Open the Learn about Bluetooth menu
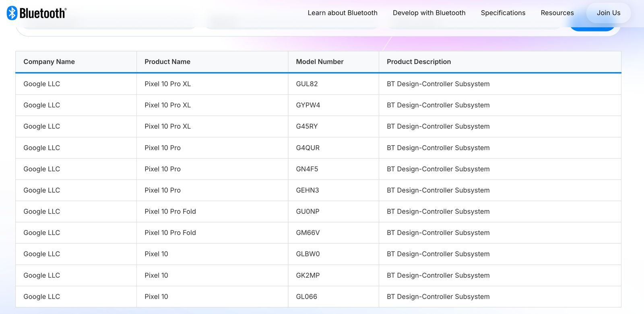Screen dimensions: 644x314 coord(343,13)
